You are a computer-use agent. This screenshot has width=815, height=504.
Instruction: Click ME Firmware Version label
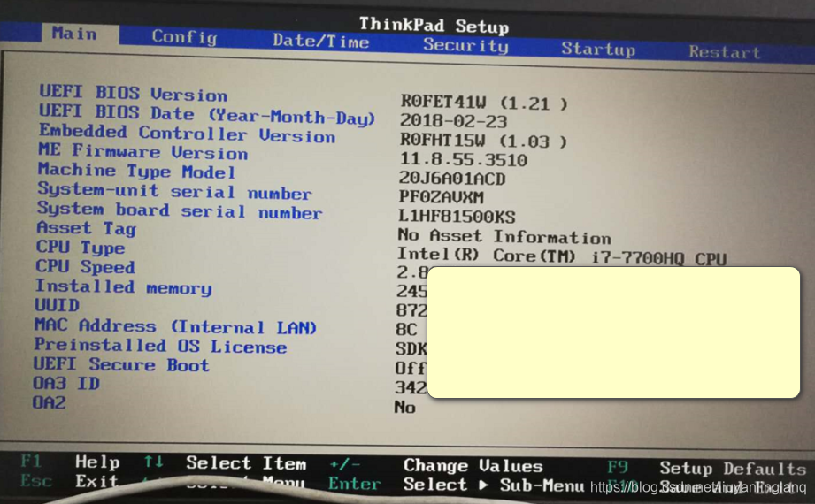click(x=143, y=152)
